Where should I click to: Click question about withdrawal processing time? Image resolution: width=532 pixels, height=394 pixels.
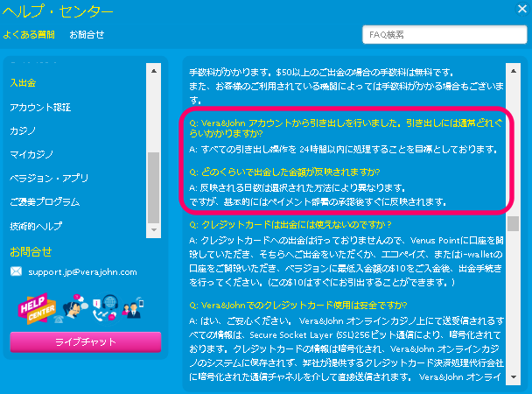coord(346,129)
